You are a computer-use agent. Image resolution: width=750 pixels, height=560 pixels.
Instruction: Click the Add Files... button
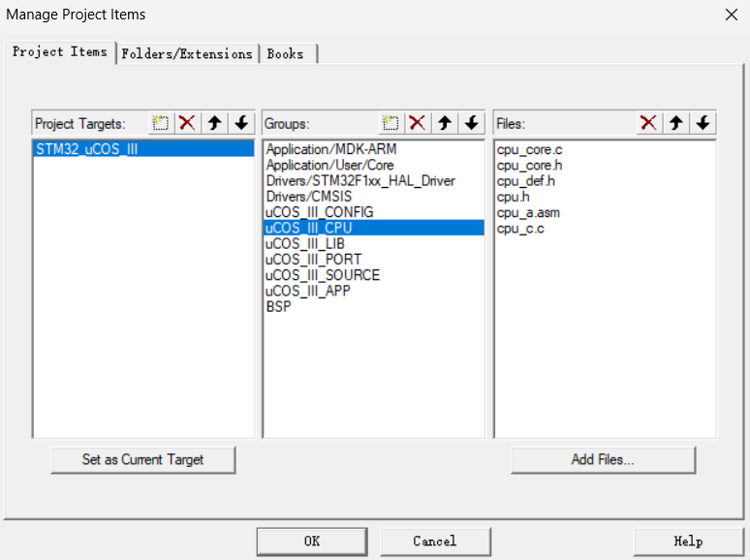[603, 459]
